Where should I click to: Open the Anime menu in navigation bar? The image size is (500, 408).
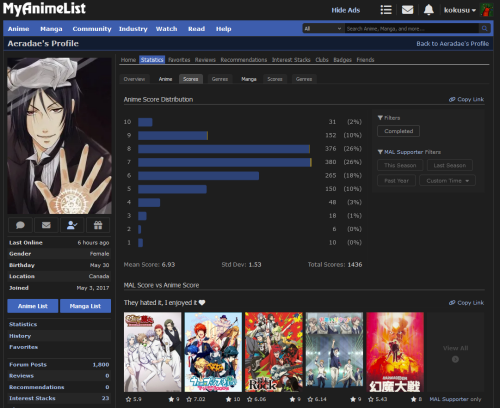19,29
